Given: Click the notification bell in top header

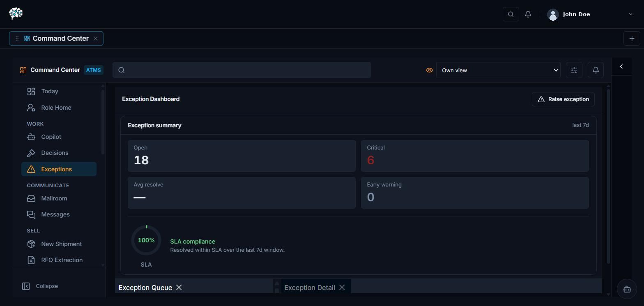Looking at the screenshot, I should (x=528, y=14).
